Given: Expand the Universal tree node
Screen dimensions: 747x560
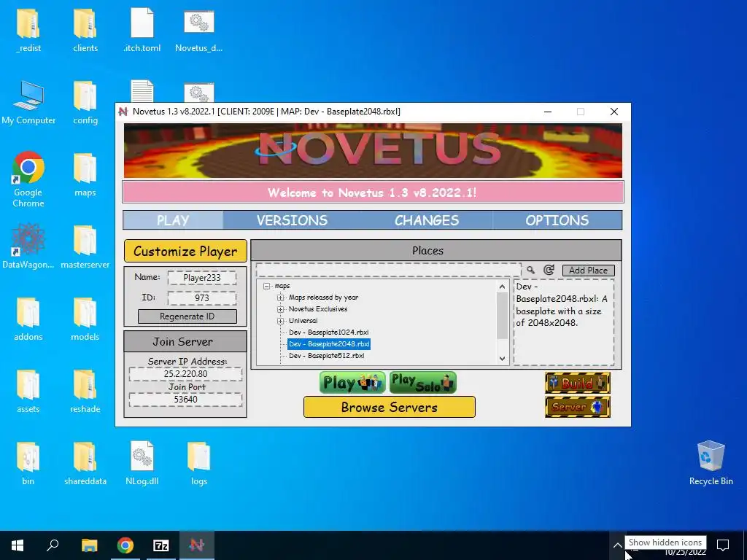Looking at the screenshot, I should (x=281, y=321).
